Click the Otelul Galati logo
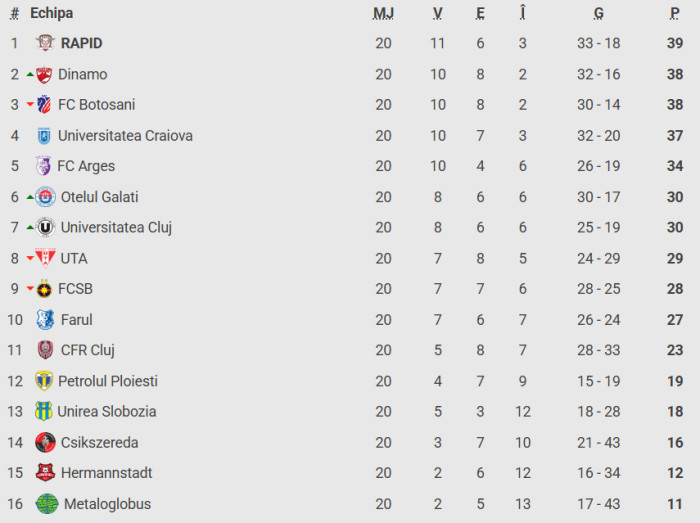700x523 pixels. [x=45, y=197]
